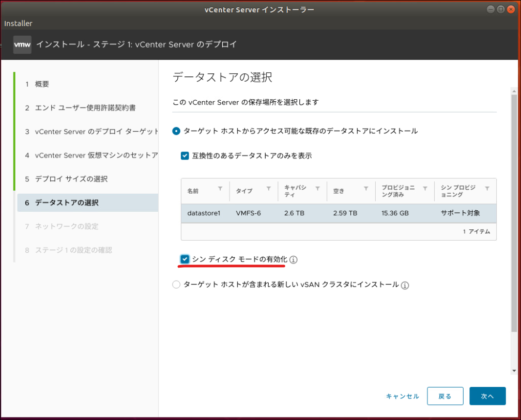Select the datastore1 row name

[204, 213]
